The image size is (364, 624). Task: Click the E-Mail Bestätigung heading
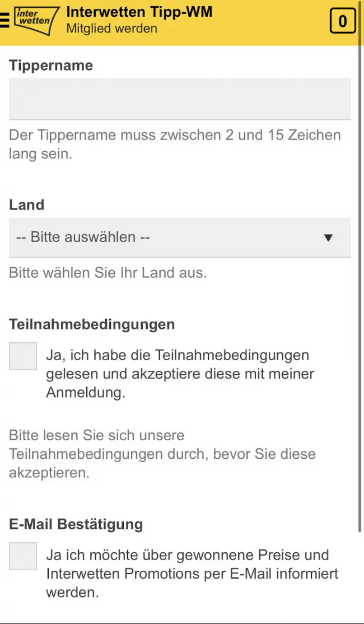76,524
